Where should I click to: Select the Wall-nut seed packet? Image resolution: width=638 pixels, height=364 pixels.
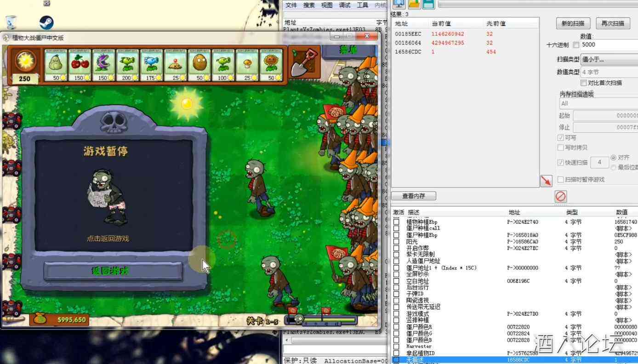(199, 65)
